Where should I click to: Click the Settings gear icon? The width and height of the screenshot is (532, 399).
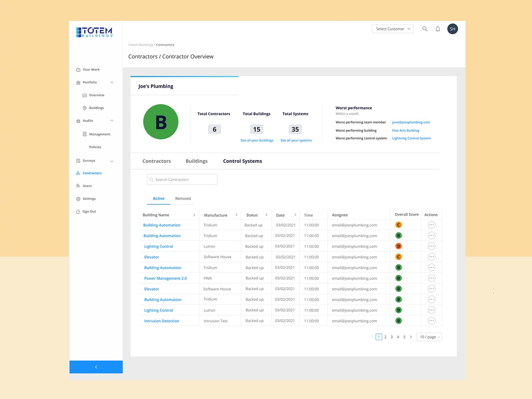tap(78, 199)
